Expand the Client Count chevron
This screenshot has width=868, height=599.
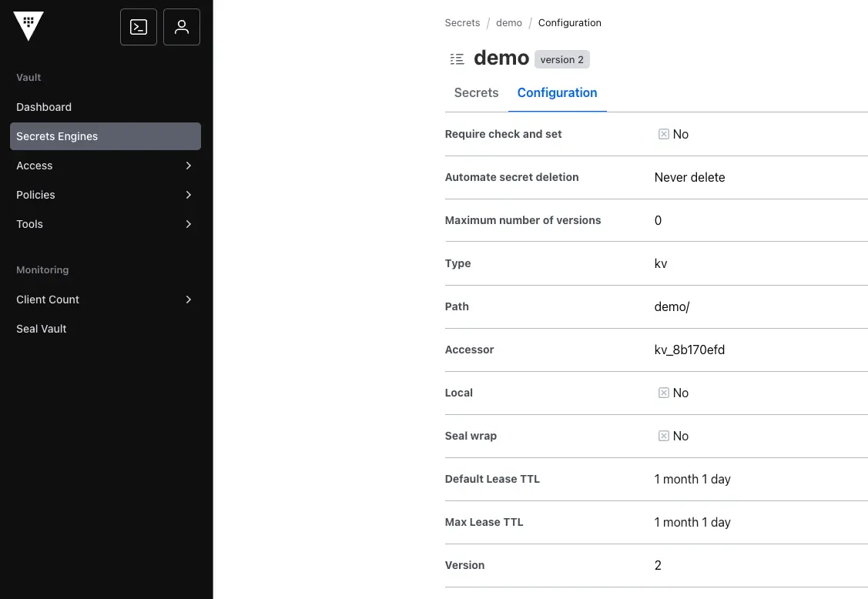pyautogui.click(x=189, y=299)
